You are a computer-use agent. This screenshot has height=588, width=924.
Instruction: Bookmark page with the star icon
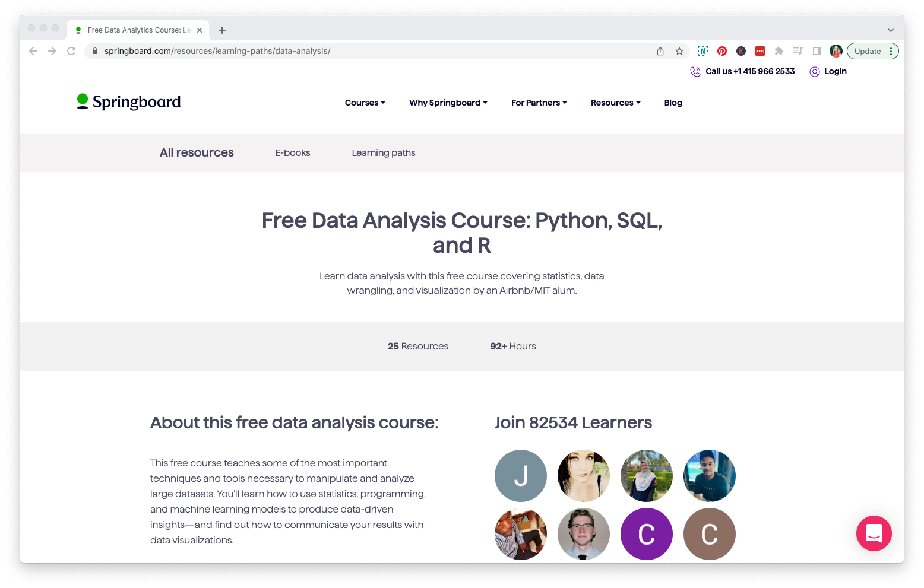pyautogui.click(x=679, y=52)
